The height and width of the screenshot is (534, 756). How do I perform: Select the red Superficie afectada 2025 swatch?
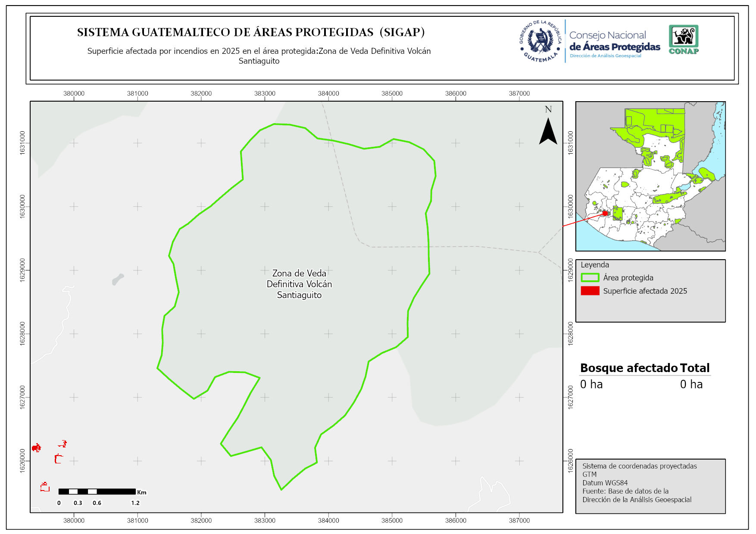590,291
